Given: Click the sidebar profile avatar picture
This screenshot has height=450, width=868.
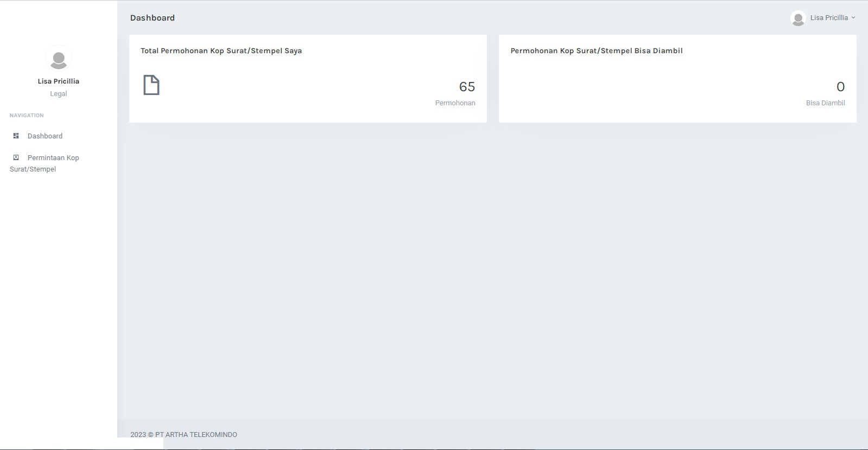Looking at the screenshot, I should [59, 59].
